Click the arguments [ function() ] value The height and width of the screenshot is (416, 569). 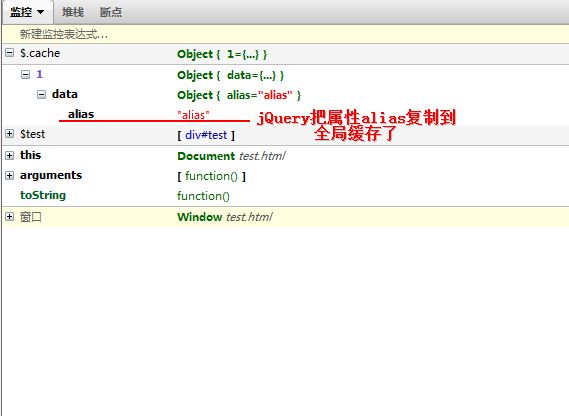[x=211, y=176]
